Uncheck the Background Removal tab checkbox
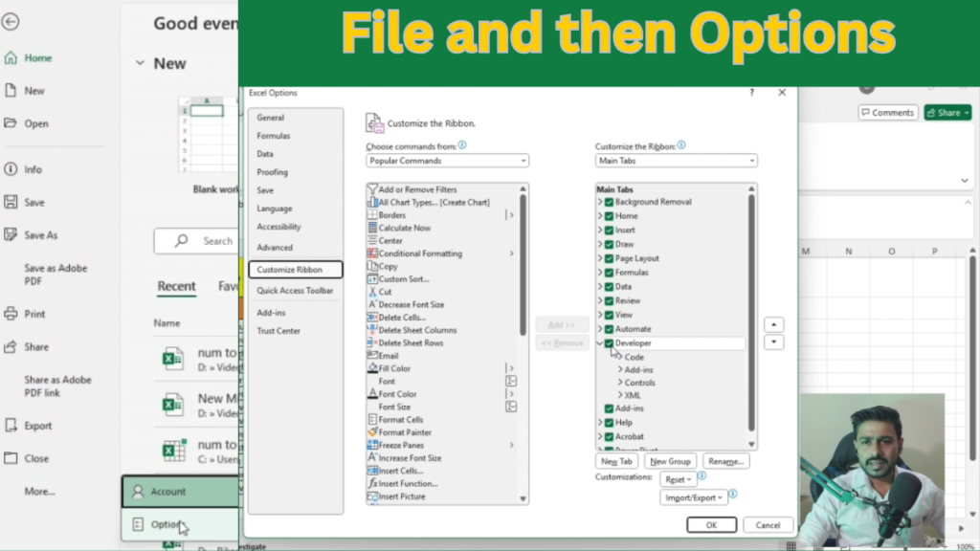This screenshot has height=551, width=980. pos(609,202)
